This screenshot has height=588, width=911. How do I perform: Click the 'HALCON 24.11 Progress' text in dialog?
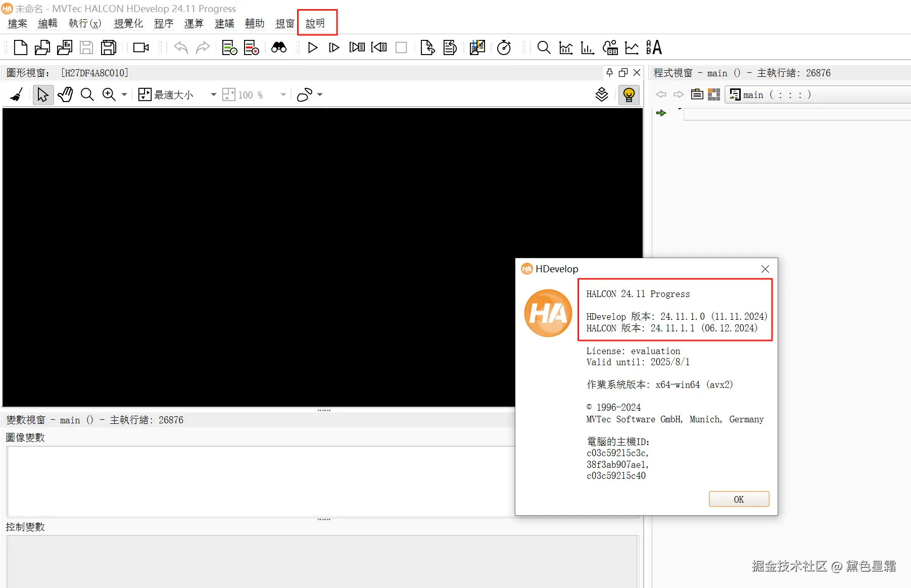coord(638,294)
